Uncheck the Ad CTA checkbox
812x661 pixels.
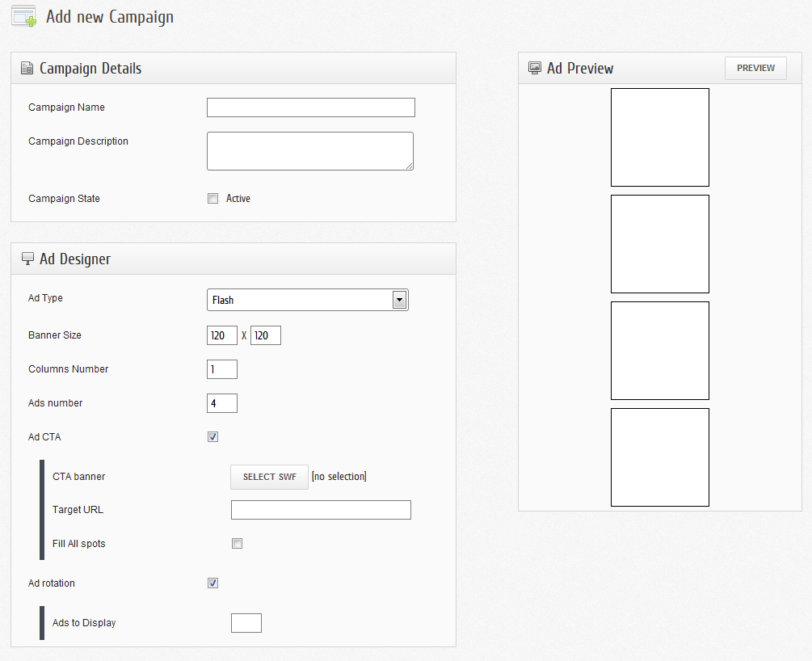tap(212, 436)
